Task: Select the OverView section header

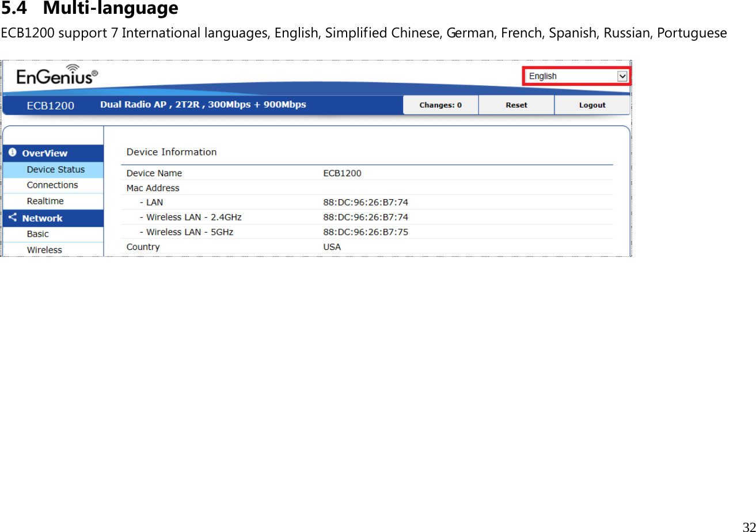Action: tap(53, 153)
